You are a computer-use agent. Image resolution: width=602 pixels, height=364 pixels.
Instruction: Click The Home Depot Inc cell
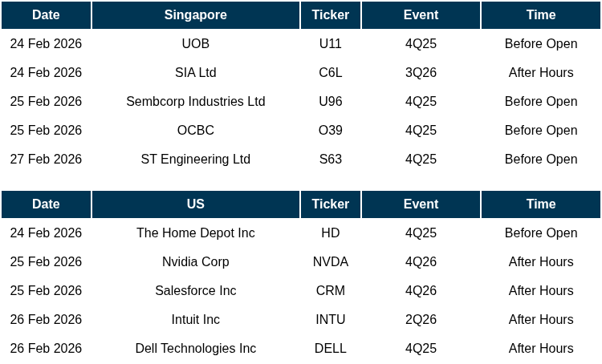[x=196, y=233]
